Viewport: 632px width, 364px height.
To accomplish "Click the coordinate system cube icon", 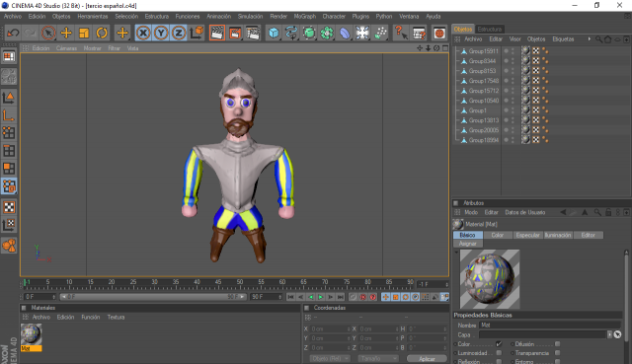I will (x=197, y=33).
